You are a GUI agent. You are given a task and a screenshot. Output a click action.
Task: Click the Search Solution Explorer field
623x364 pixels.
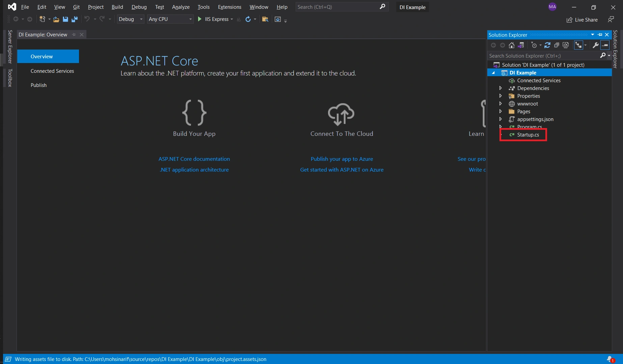pos(543,56)
